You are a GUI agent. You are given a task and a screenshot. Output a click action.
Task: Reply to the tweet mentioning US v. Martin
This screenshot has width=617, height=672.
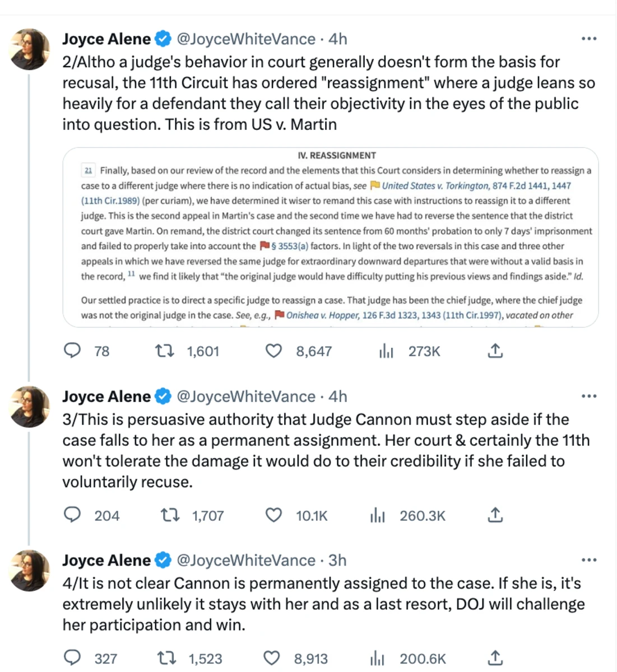(x=72, y=351)
